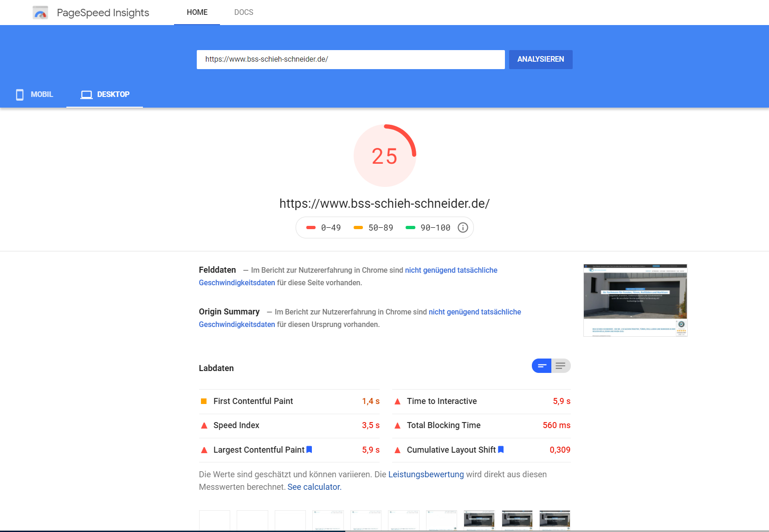Open the DOCS tab
Image resolution: width=769 pixels, height=532 pixels.
(244, 13)
